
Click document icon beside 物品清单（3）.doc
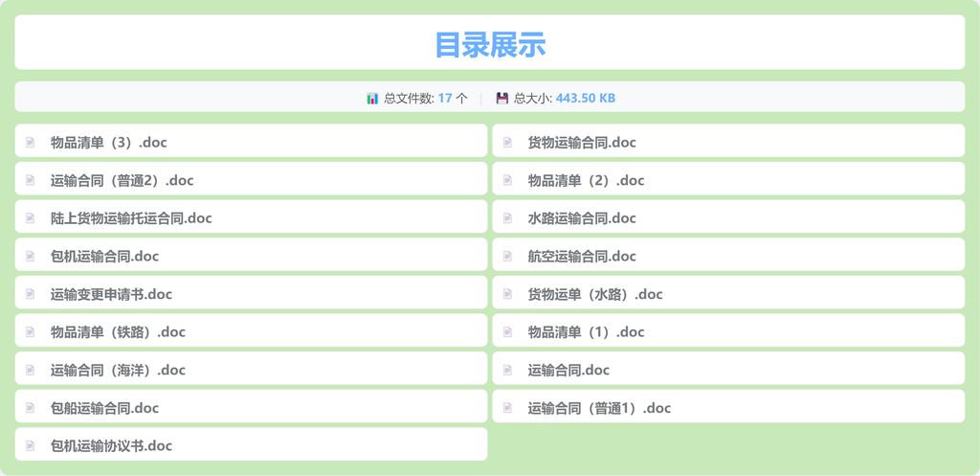point(30,143)
